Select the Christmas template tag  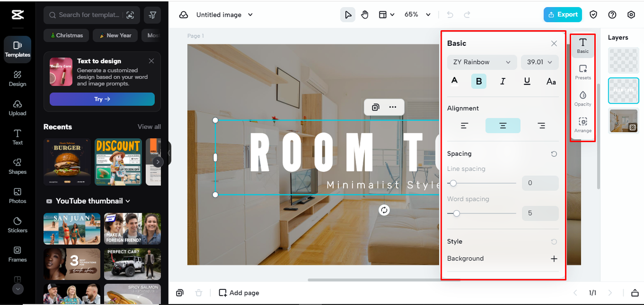pos(66,36)
